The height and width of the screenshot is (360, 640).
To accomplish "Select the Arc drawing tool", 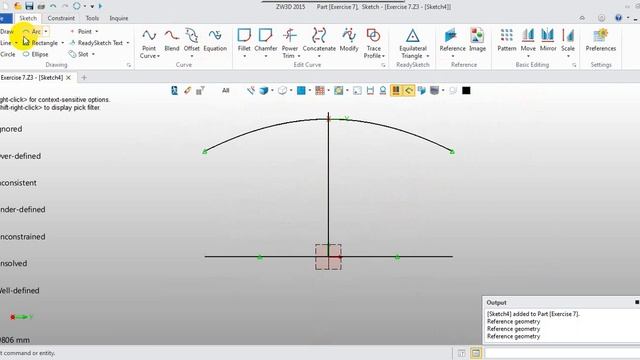I will point(32,31).
